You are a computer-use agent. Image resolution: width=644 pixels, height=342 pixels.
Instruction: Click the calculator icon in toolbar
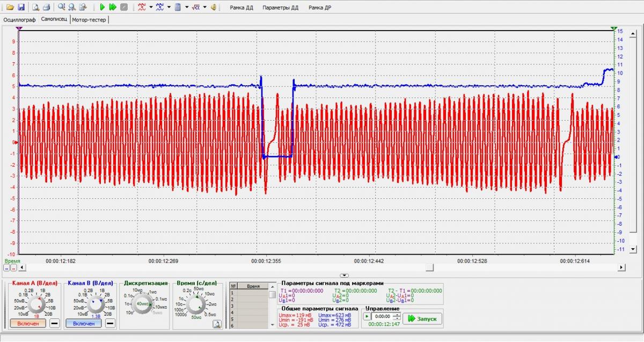click(x=178, y=8)
